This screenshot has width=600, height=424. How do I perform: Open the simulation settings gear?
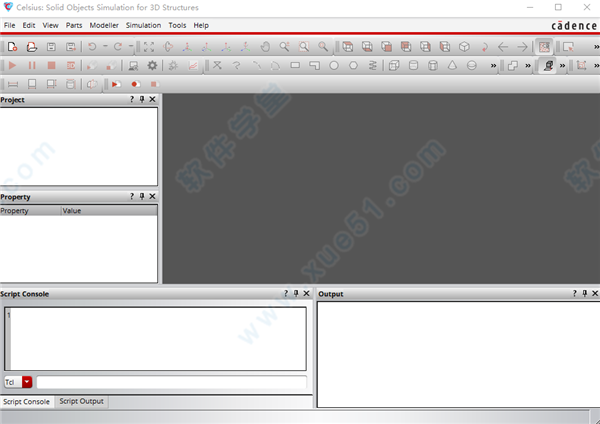click(x=152, y=65)
